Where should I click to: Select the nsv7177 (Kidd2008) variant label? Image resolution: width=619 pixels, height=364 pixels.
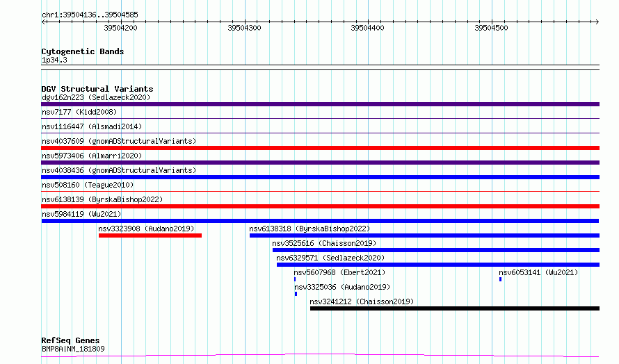point(79,112)
